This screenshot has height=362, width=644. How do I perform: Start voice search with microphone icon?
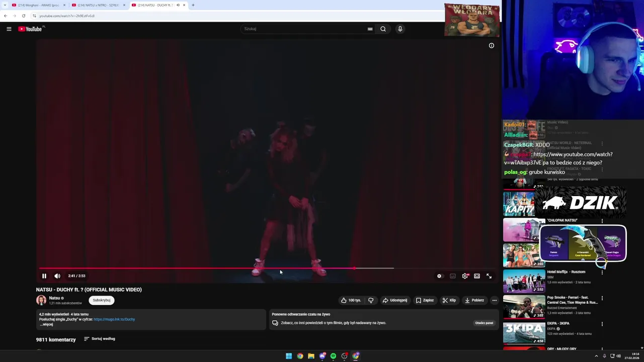400,29
